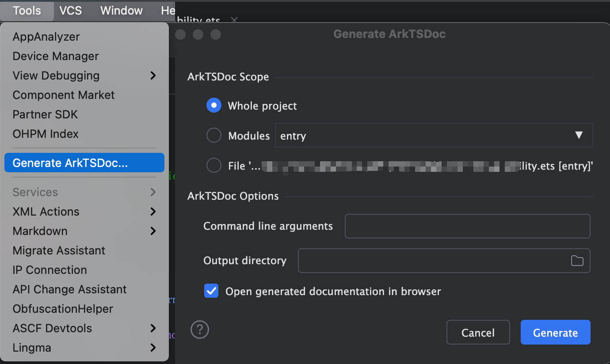Expand the Markdown submenu
Screen dimensions: 610x364
coord(84,231)
